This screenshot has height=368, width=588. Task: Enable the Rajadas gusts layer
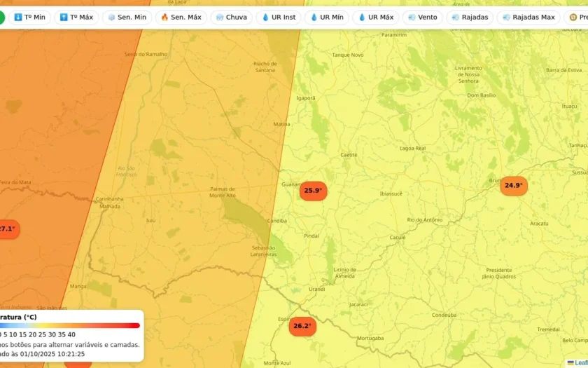tap(470, 17)
